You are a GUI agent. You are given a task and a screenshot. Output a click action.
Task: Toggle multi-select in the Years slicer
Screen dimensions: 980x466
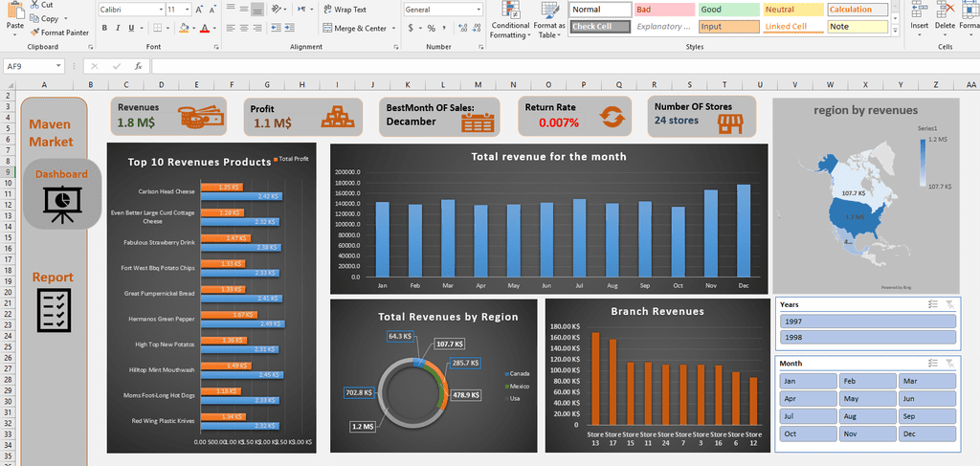[933, 304]
